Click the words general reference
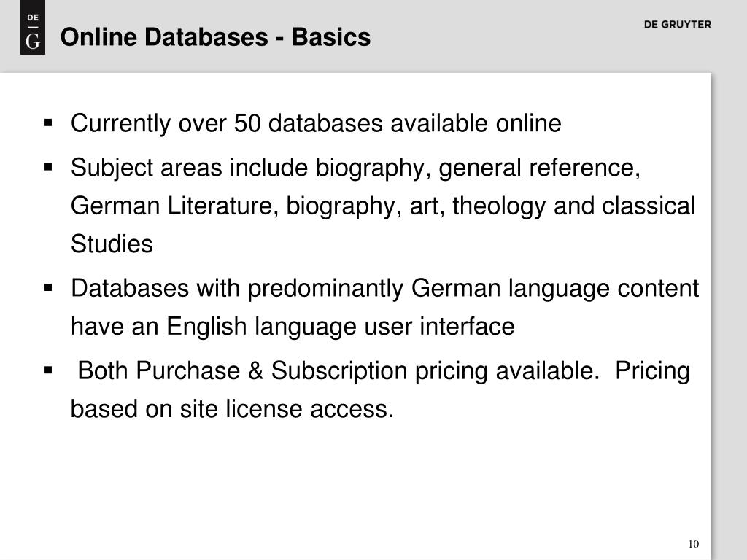The height and width of the screenshot is (560, 747). pos(539,168)
